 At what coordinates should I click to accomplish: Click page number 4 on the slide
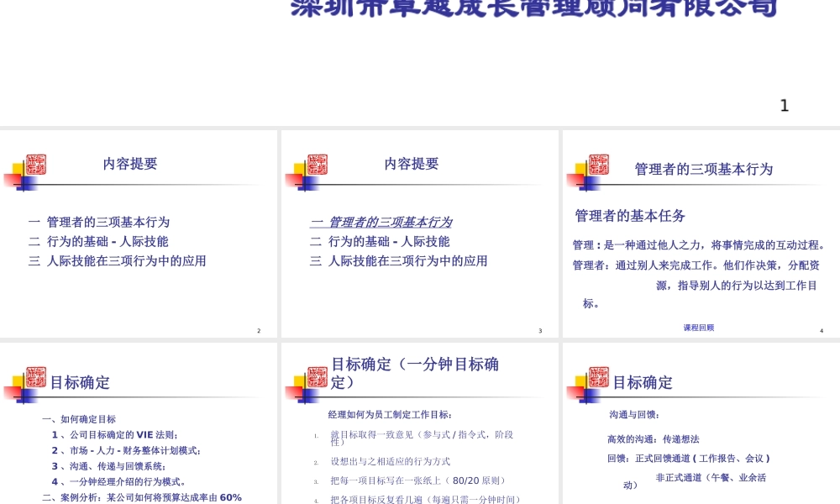pyautogui.click(x=822, y=331)
